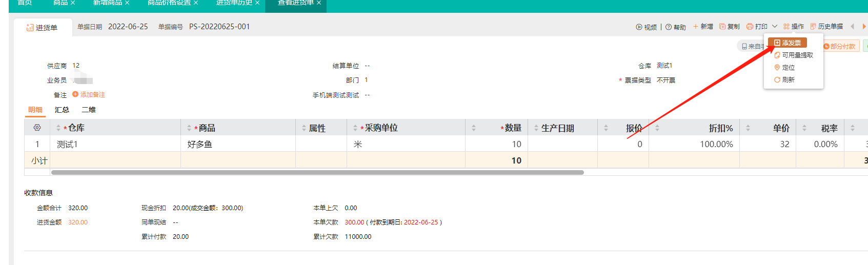Select 刷新 refresh menu entry
Screen dimensions: 868x265
click(784, 80)
